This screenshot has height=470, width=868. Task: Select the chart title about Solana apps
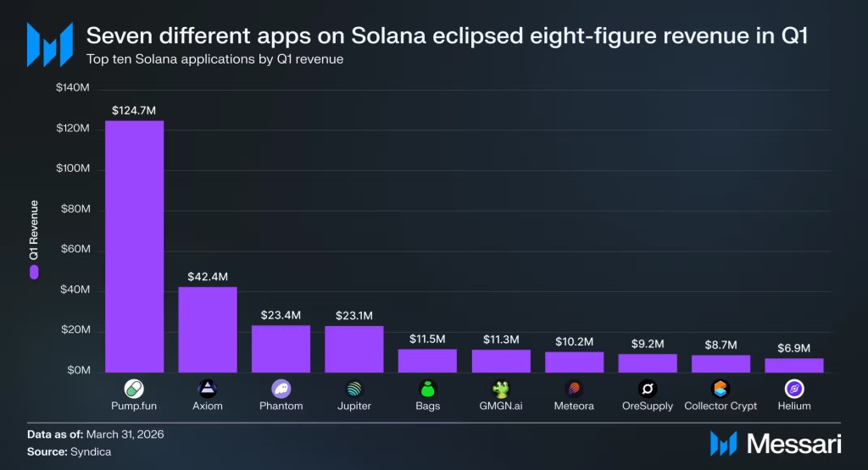click(447, 36)
